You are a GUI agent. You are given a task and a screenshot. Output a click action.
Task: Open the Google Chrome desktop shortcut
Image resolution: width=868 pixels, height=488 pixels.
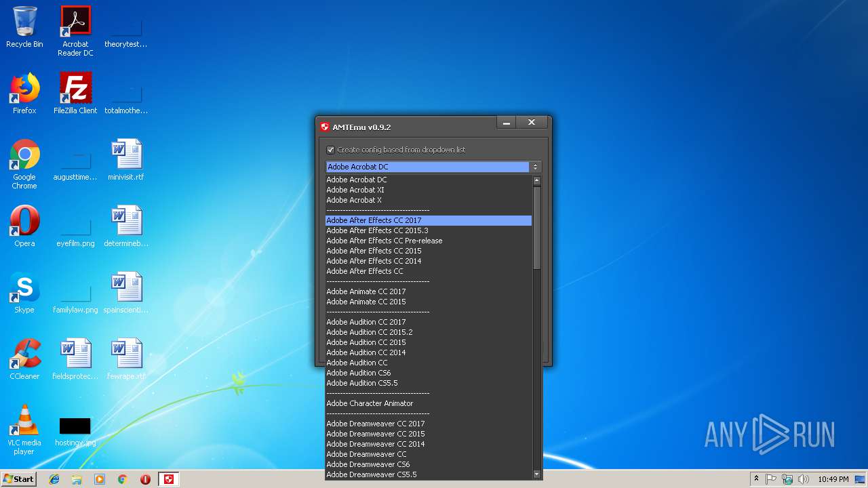(24, 165)
